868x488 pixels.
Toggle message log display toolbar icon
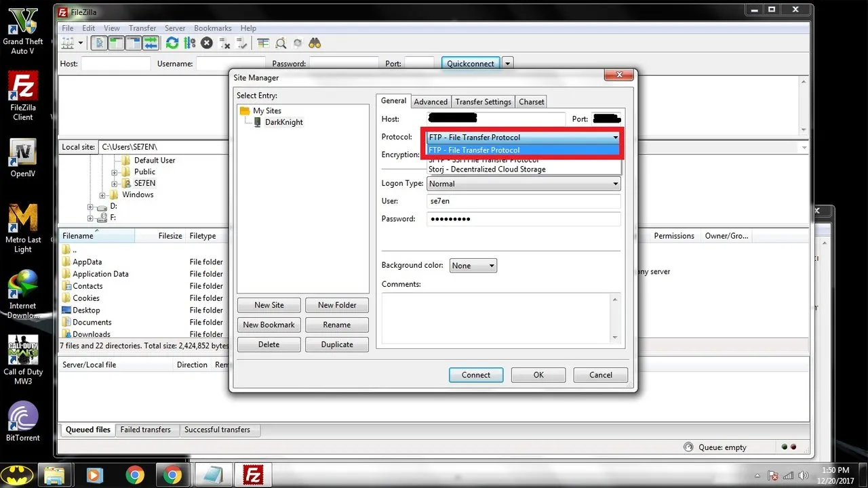(100, 43)
